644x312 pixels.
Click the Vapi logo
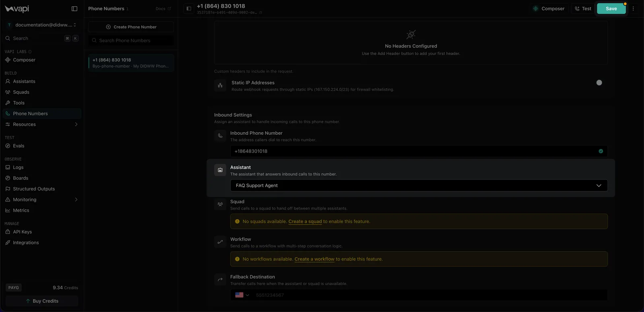pos(17,8)
